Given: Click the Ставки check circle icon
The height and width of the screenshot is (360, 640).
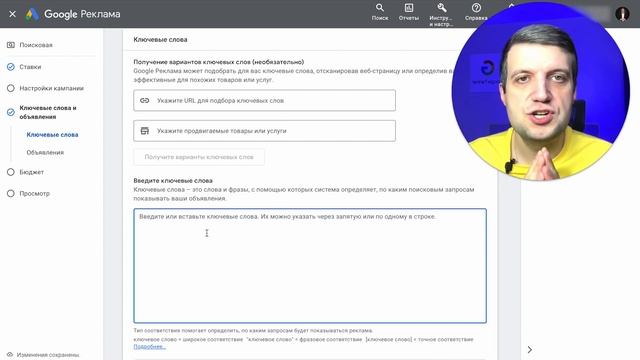Looking at the screenshot, I should [11, 67].
